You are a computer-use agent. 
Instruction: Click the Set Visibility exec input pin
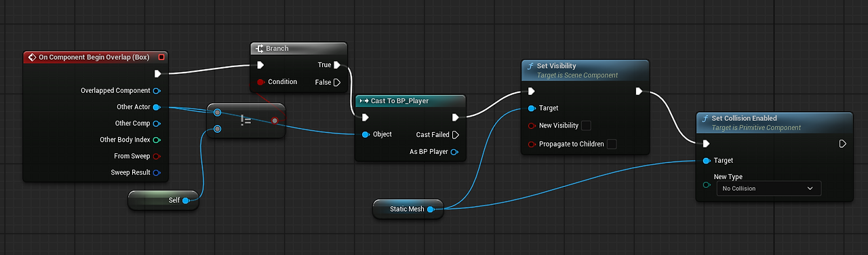click(x=531, y=92)
